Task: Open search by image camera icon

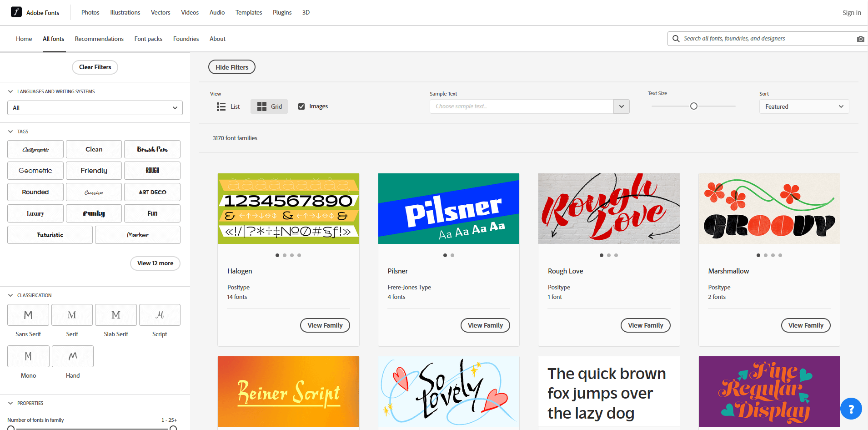Action: pyautogui.click(x=860, y=39)
